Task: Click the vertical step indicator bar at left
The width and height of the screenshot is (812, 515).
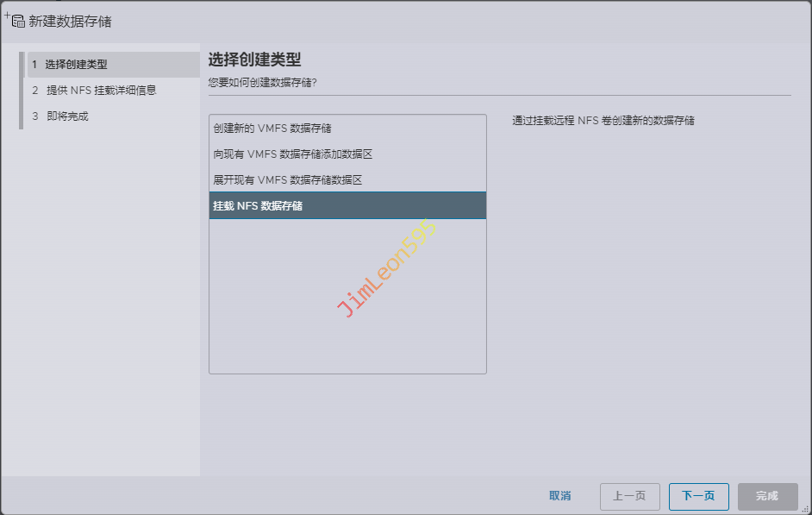Action: (x=22, y=91)
